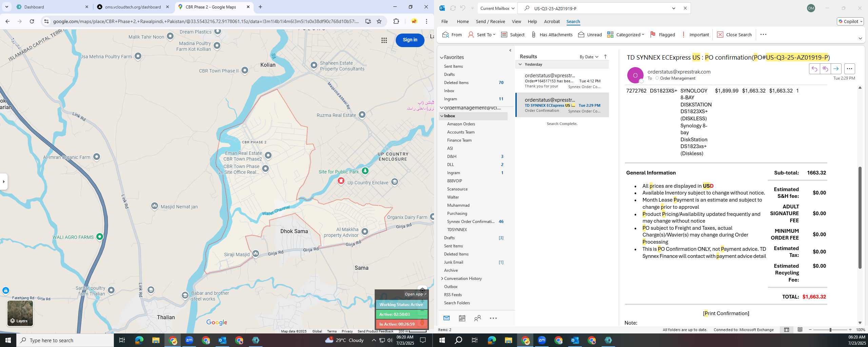The image size is (868, 347).
Task: Click Close Search button
Action: [x=734, y=35]
